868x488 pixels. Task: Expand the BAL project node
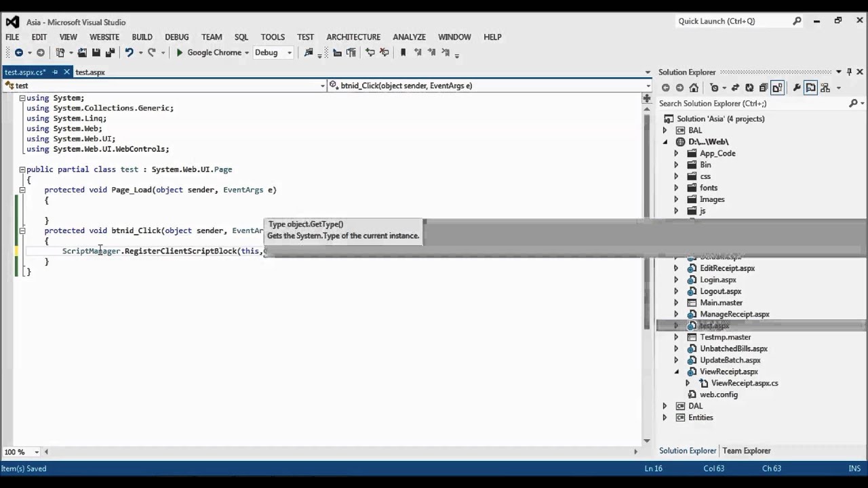665,130
